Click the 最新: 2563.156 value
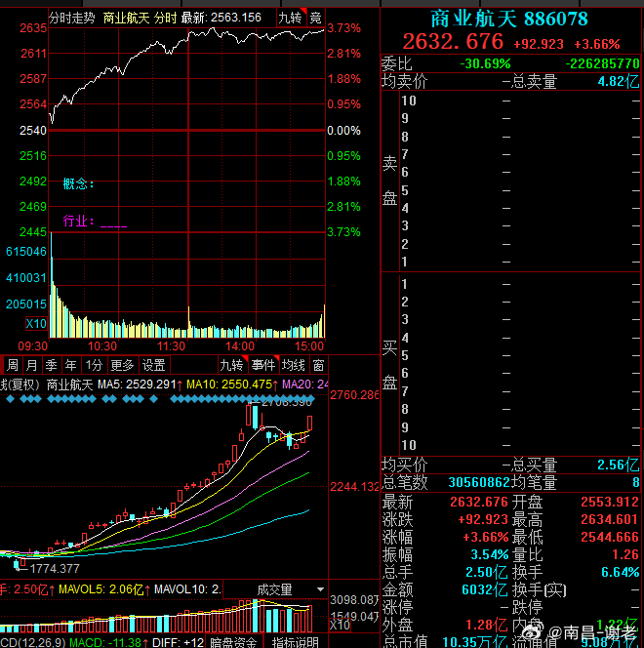 click(221, 18)
